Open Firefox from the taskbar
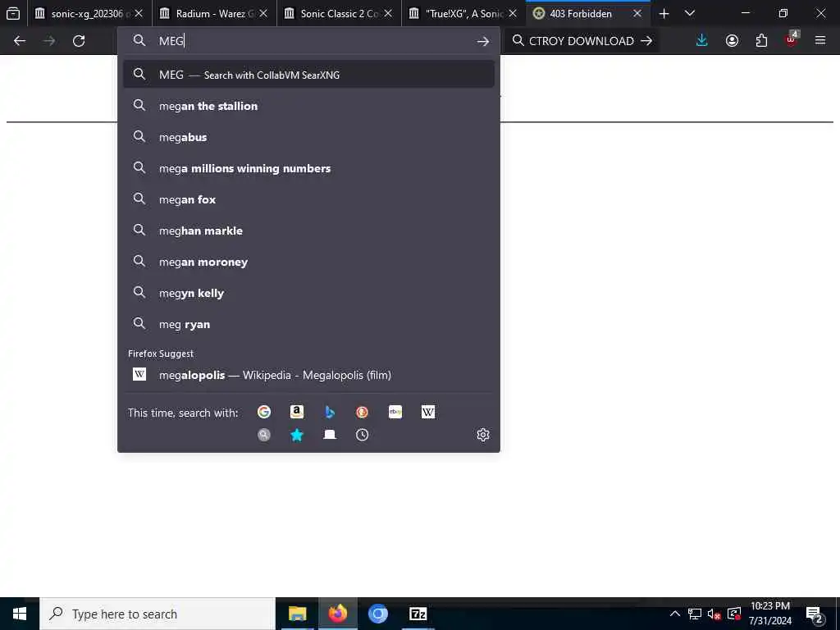Screen dimensions: 840x630 tap(337, 614)
